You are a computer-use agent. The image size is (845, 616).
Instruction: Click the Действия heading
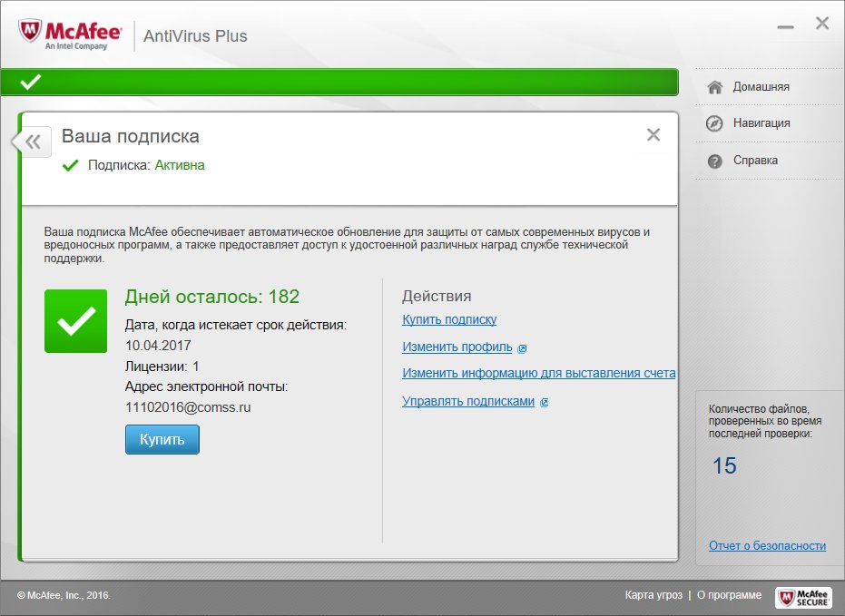(437, 296)
